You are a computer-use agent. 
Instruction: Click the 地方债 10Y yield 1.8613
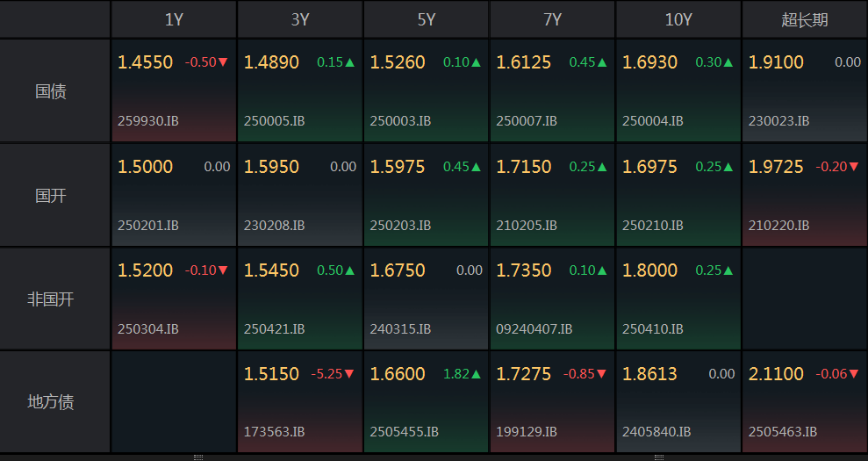[x=649, y=374]
